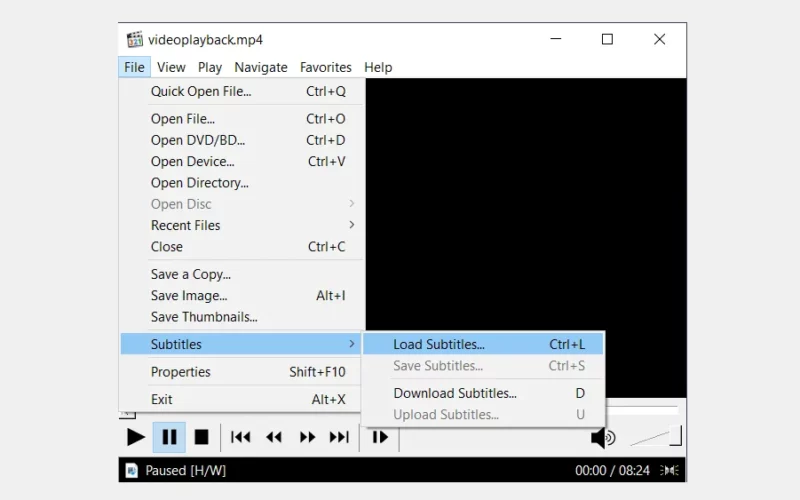Pause playback with the Pause button
Screen dimensions: 800x500
coord(169,437)
